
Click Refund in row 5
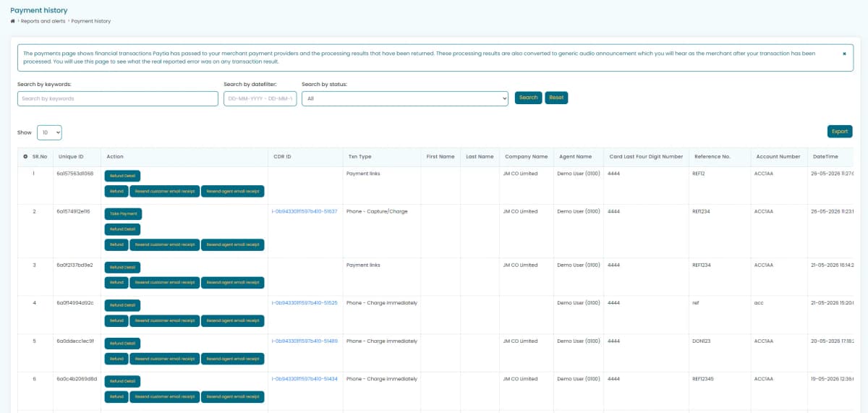(x=116, y=359)
